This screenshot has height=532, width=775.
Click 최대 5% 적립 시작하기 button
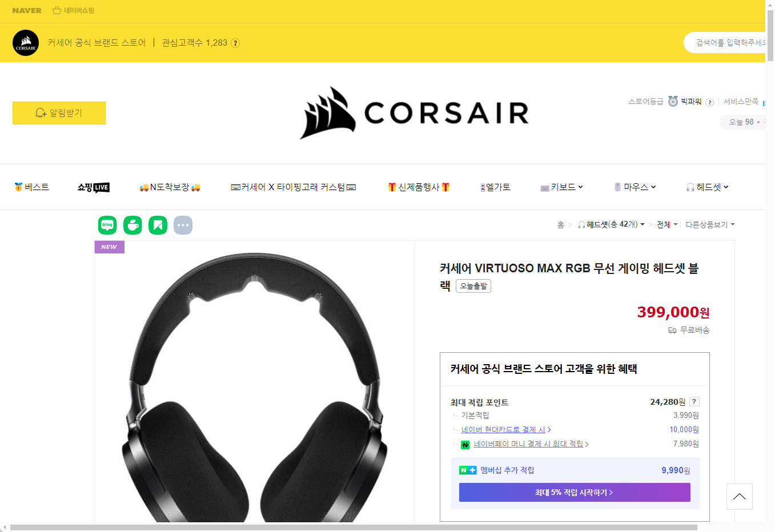[x=575, y=493]
